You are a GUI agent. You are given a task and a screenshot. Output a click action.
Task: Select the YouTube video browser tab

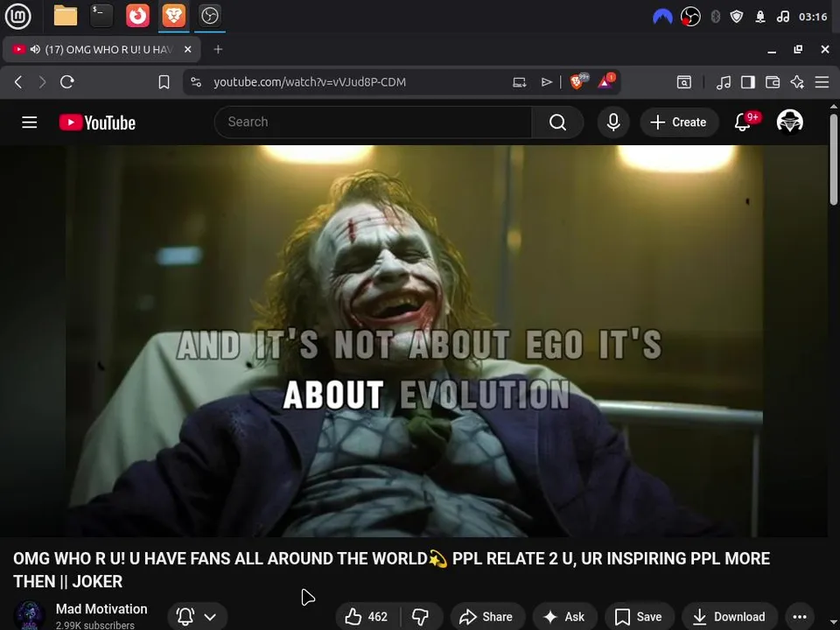[x=101, y=49]
